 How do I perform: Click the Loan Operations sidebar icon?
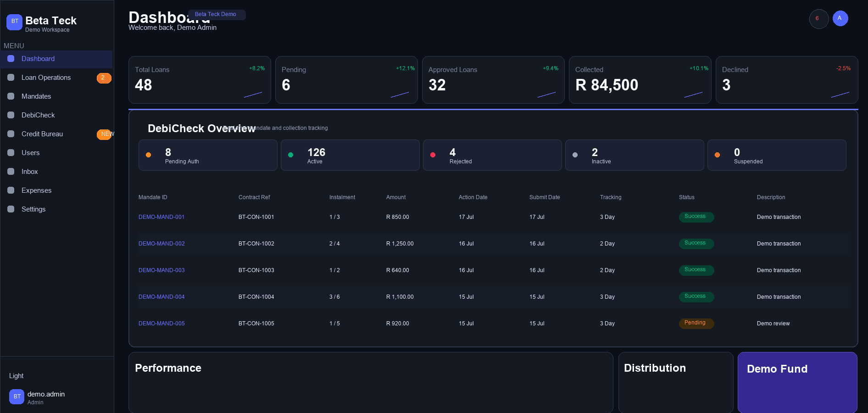tap(11, 78)
